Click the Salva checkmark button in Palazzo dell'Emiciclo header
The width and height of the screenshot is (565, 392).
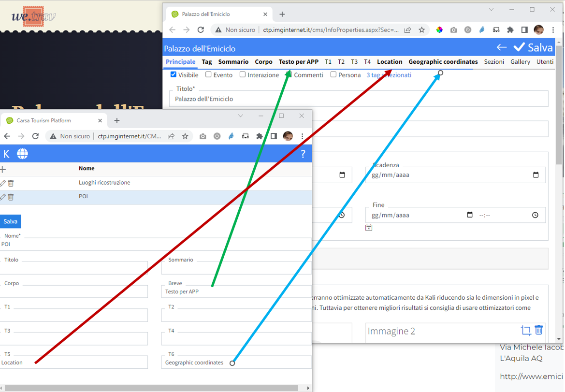[x=533, y=47]
